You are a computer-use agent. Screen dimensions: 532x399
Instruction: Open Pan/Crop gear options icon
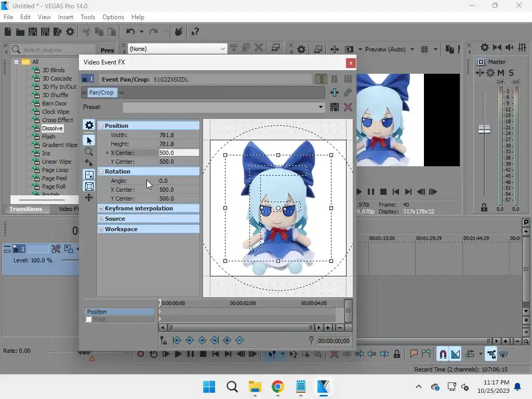(x=89, y=125)
